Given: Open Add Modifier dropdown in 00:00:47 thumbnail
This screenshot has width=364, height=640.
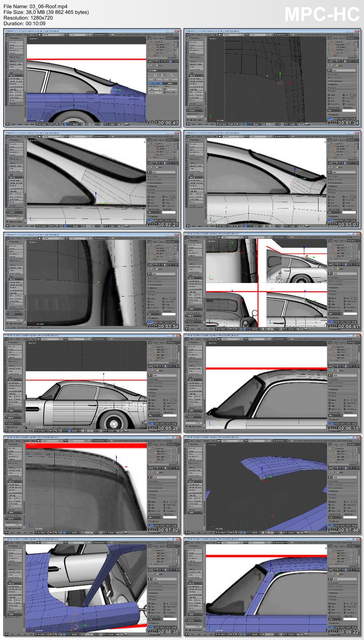Looking at the screenshot, I should pyautogui.click(x=163, y=70).
